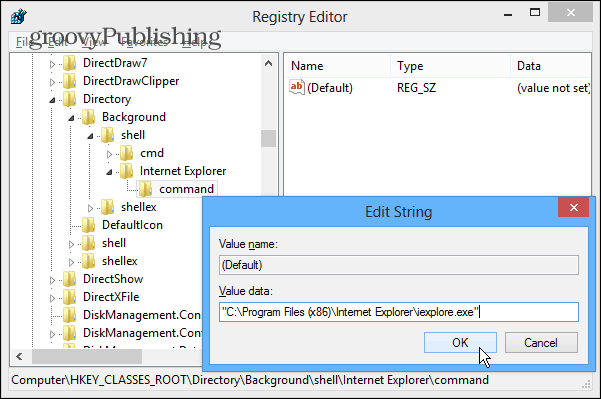The height and width of the screenshot is (399, 601).
Task: Click the string value icon beside (Default)
Action: tap(297, 87)
